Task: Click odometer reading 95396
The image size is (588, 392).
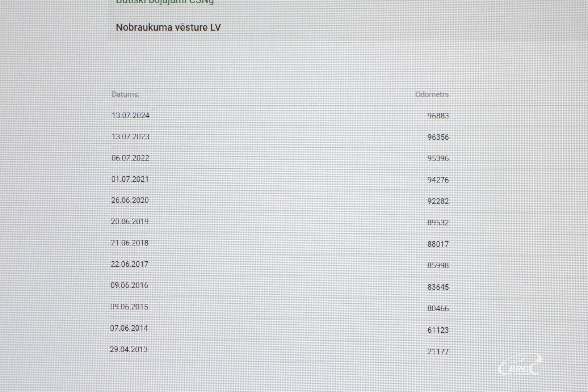Action: (x=438, y=158)
